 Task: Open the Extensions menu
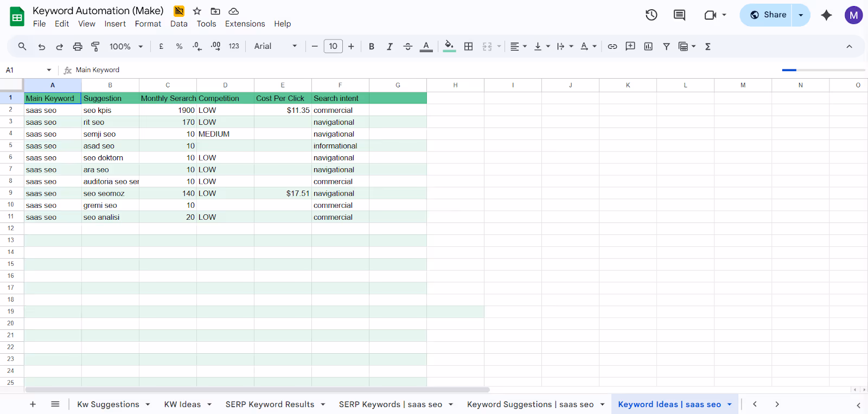pos(245,24)
